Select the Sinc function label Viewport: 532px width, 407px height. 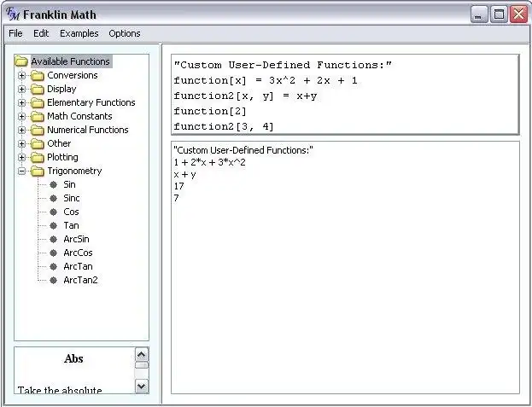tap(72, 198)
